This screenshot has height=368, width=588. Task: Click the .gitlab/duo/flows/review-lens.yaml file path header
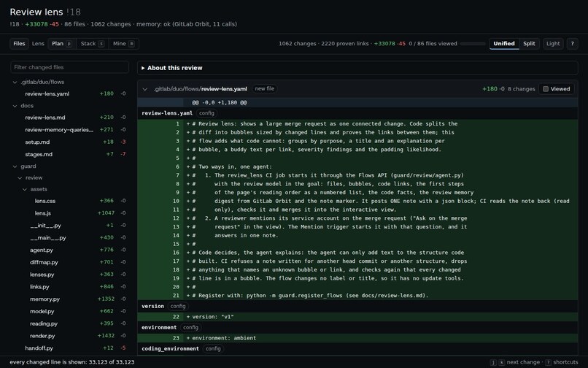(x=200, y=89)
